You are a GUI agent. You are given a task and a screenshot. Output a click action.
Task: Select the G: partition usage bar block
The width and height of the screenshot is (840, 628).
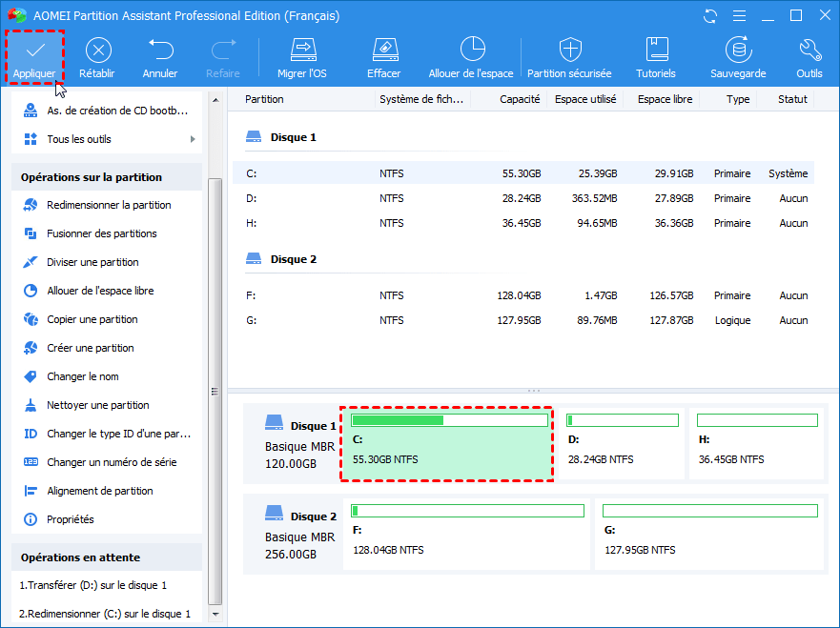point(709,534)
